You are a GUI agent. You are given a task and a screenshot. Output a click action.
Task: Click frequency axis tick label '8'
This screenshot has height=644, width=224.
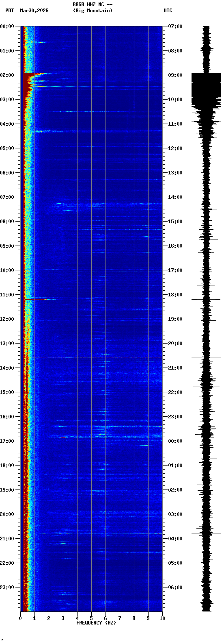click(x=134, y=618)
